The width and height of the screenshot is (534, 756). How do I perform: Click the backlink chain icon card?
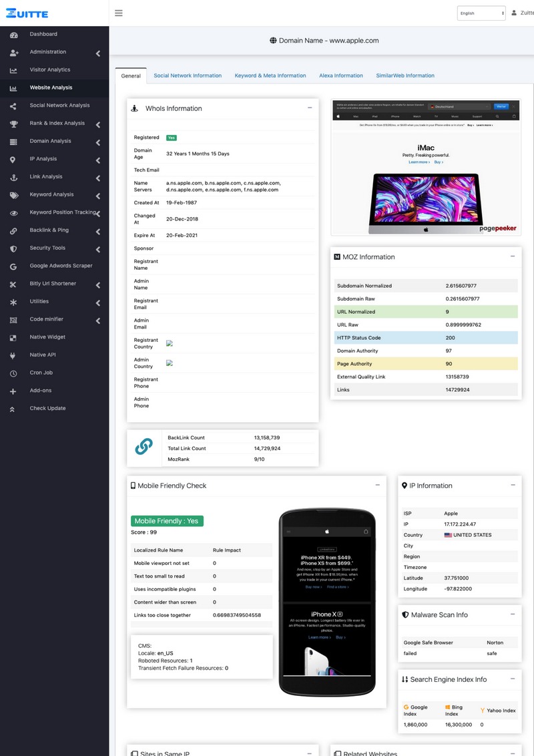click(144, 448)
